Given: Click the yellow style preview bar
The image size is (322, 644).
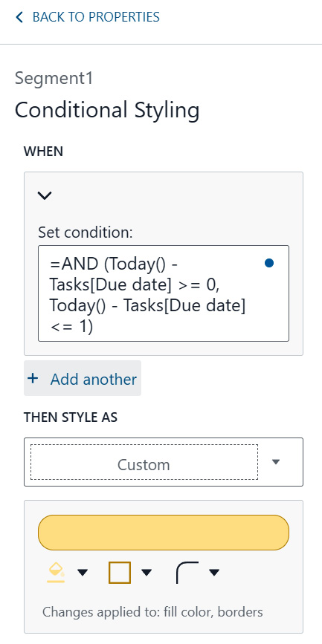Looking at the screenshot, I should 164,533.
